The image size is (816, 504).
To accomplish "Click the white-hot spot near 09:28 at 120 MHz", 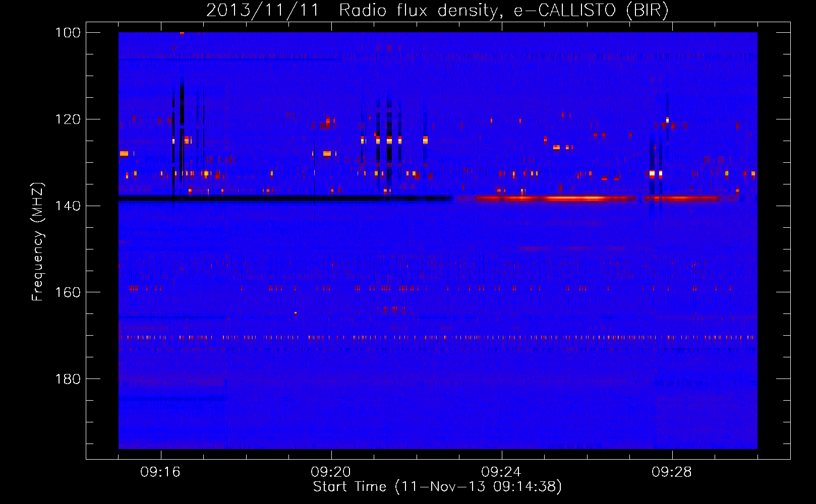I will click(667, 120).
